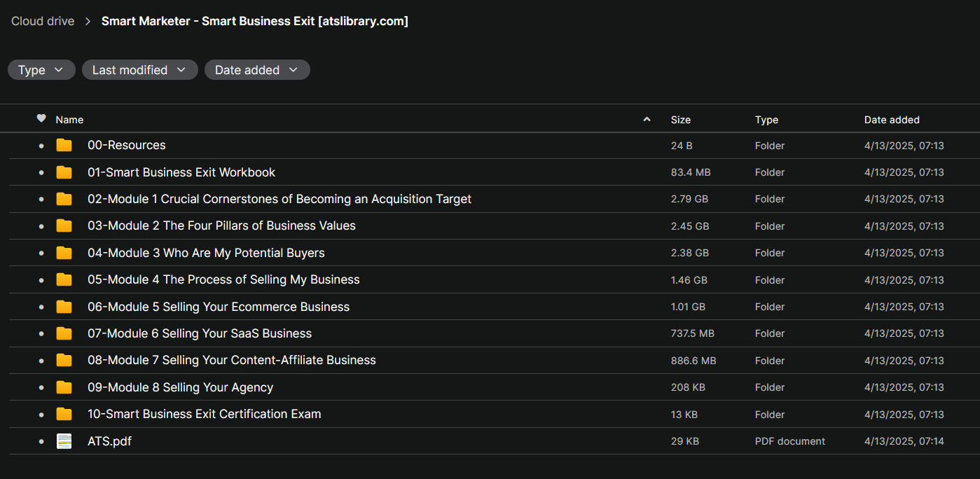
Task: Open the Type filter dropdown
Action: click(x=41, y=70)
